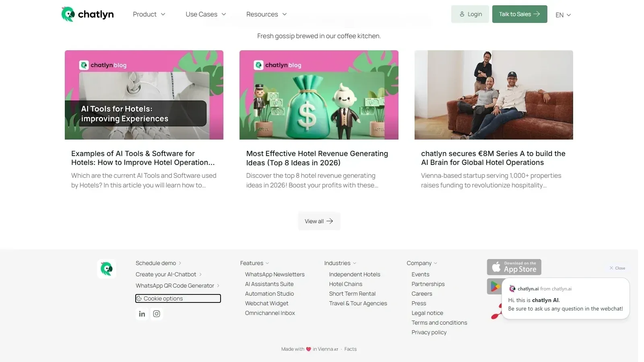Select Independent Hotels

[355, 274]
